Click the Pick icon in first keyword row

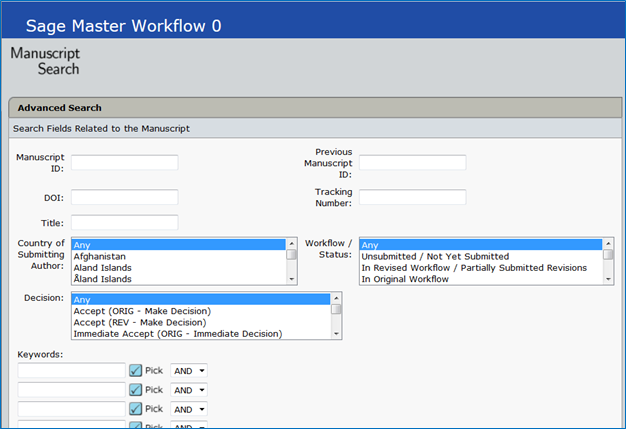(136, 371)
